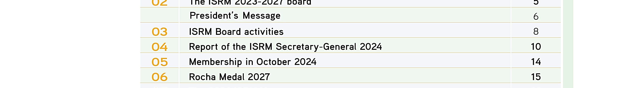Jump to page 6 for President's Message
The width and height of the screenshot is (644, 88).
click(x=536, y=16)
